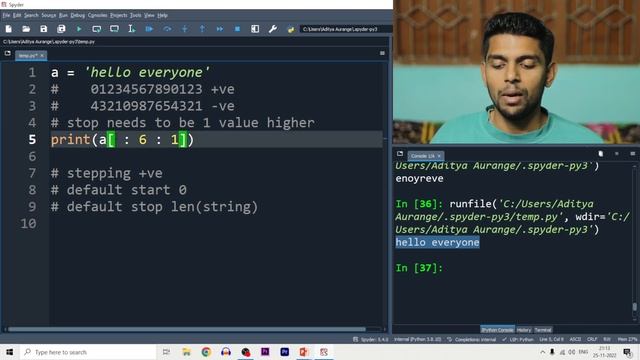Maximize current pane toolbar icon
This screenshot has width=640, height=360.
coord(255,29)
